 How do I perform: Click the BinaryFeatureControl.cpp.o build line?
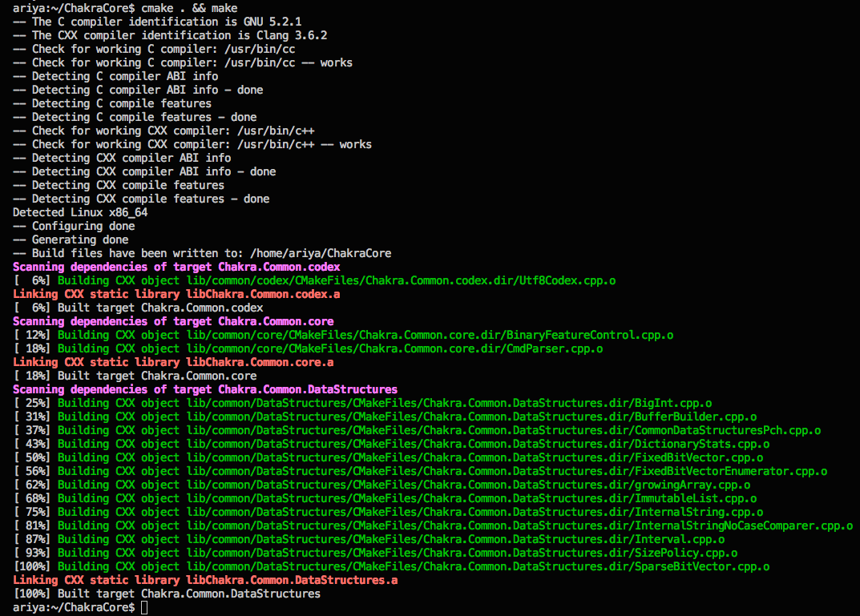(x=343, y=335)
